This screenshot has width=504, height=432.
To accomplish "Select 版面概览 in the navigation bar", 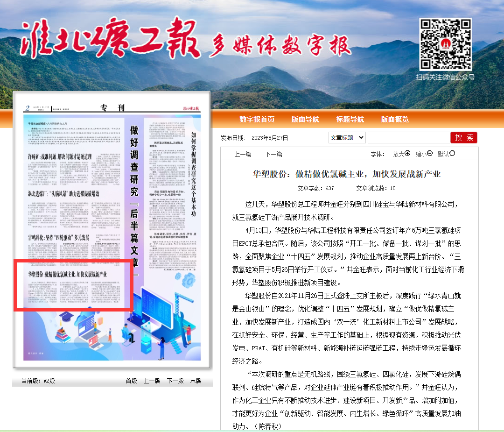I will coord(395,119).
